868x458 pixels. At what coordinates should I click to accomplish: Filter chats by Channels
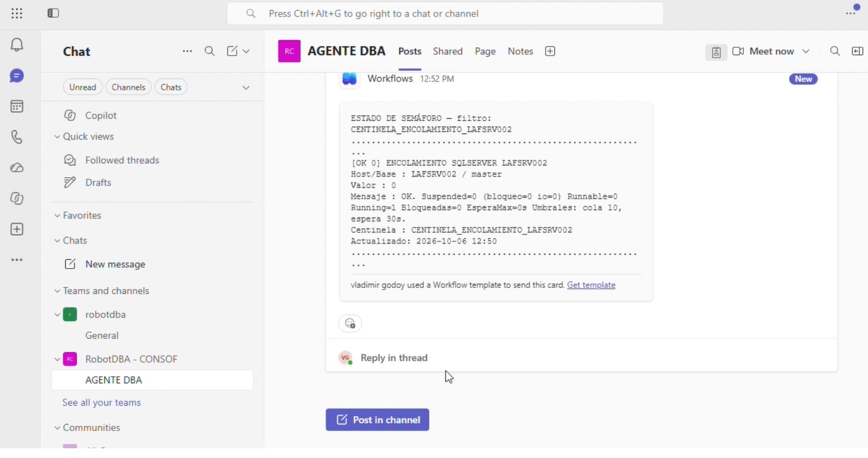point(129,87)
